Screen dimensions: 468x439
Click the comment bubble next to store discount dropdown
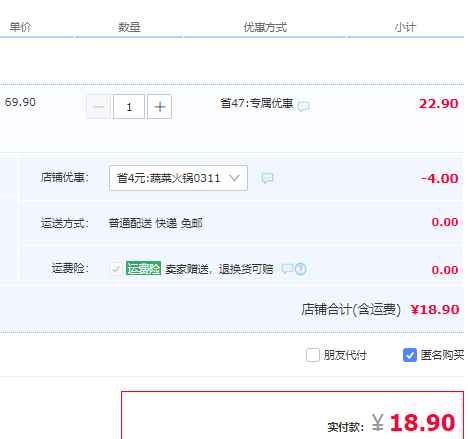click(267, 178)
